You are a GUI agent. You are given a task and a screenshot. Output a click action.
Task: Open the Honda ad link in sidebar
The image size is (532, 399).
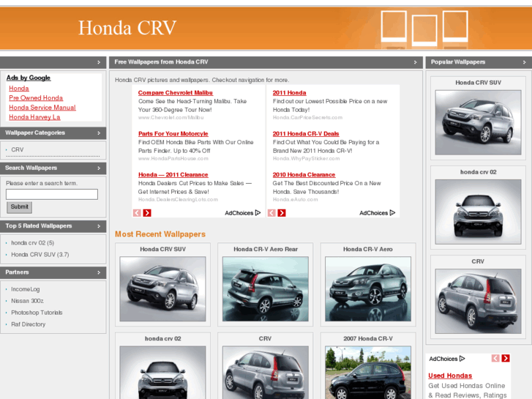[x=19, y=89]
